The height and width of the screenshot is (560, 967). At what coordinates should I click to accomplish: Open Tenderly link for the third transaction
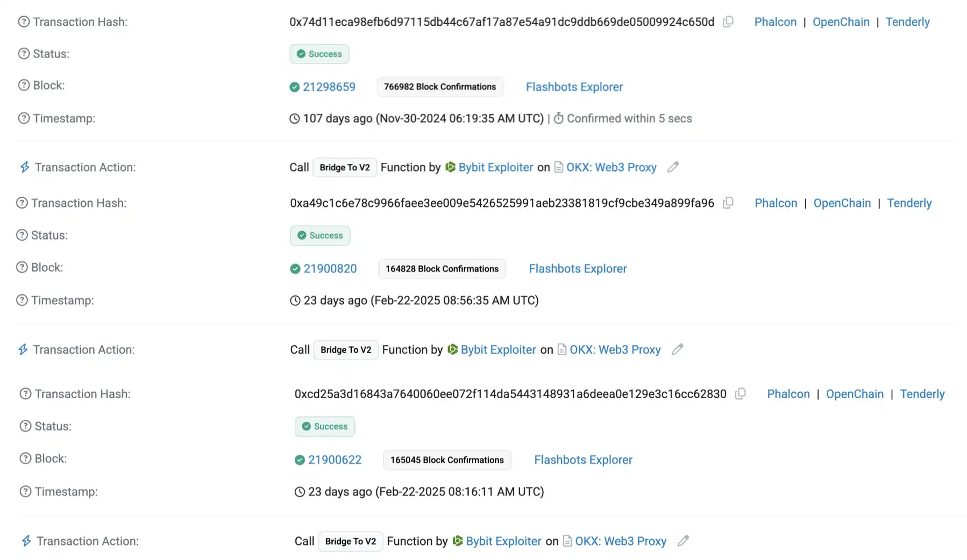922,394
